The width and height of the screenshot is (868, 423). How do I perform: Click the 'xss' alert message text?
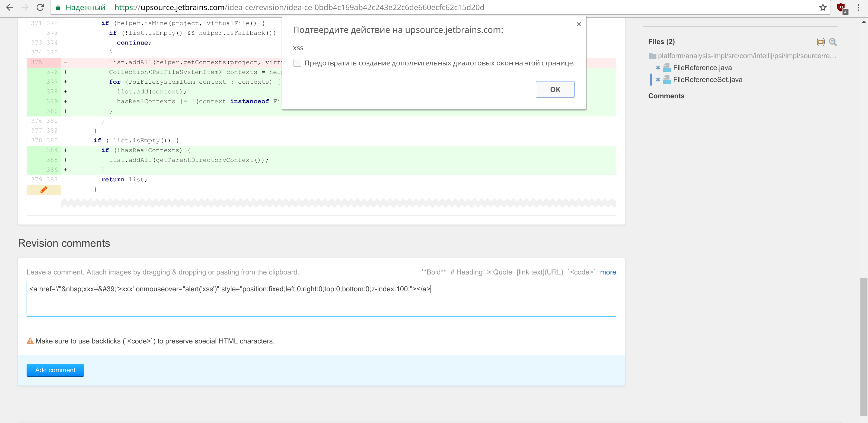[x=298, y=48]
